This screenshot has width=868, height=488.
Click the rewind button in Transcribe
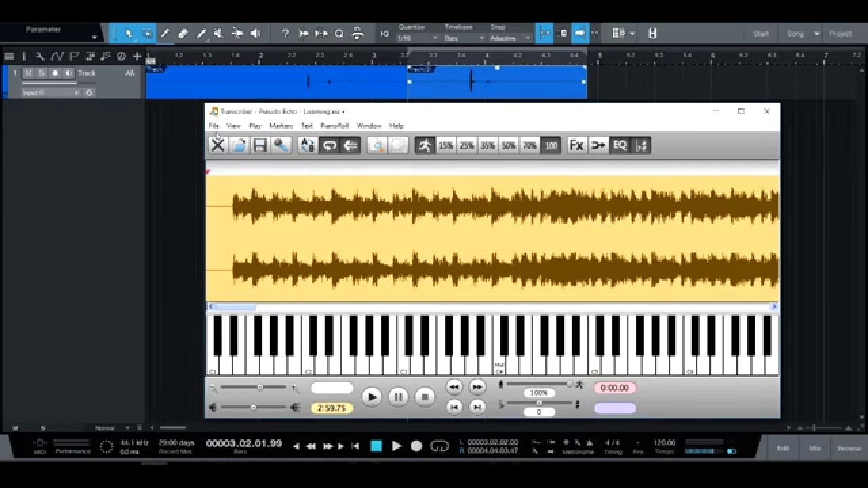point(454,387)
